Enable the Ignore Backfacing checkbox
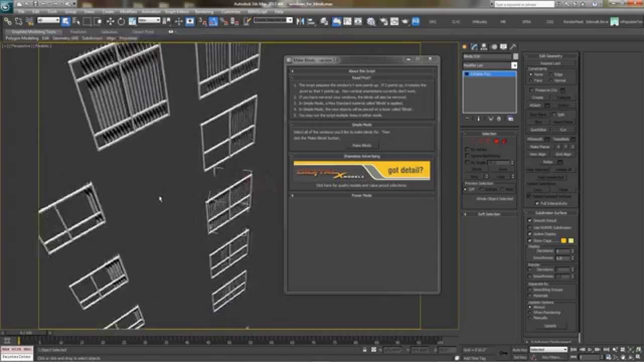The height and width of the screenshot is (362, 644). (467, 156)
